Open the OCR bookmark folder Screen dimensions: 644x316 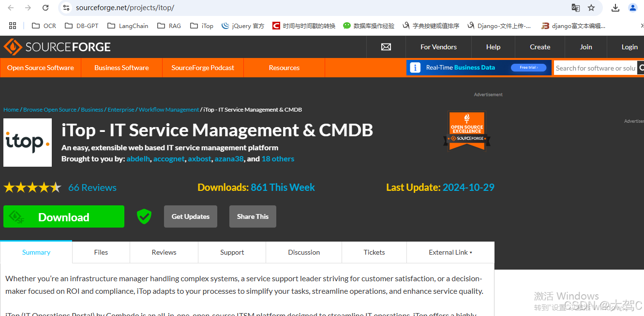[x=44, y=26]
